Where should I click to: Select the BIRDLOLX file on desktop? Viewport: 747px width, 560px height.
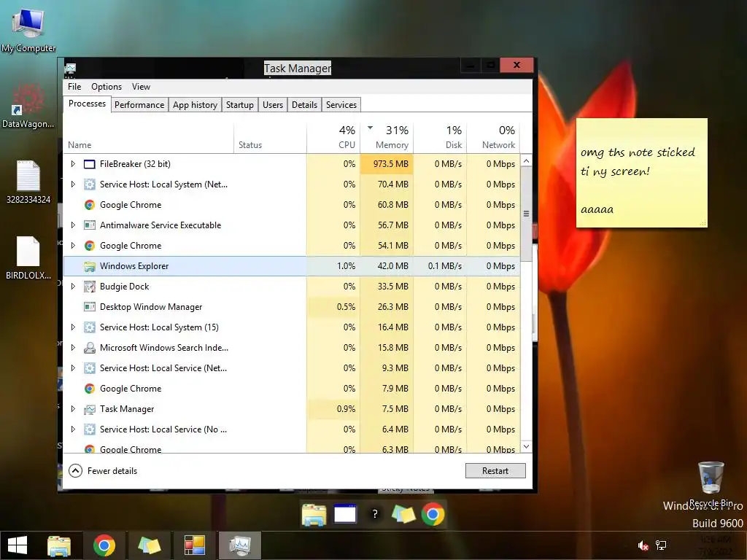(x=28, y=252)
